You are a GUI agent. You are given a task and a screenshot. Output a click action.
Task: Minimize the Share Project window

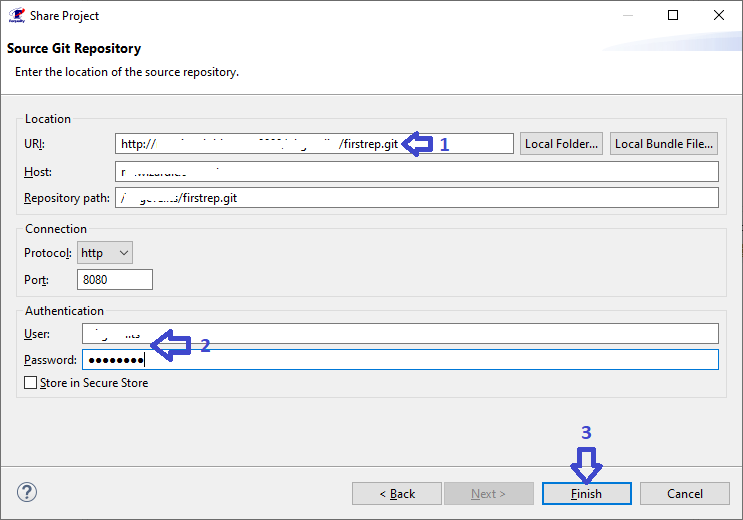(x=627, y=15)
